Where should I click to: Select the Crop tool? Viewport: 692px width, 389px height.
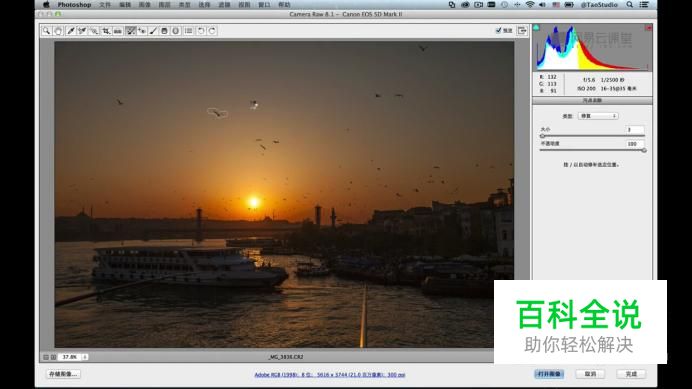pyautogui.click(x=106, y=31)
